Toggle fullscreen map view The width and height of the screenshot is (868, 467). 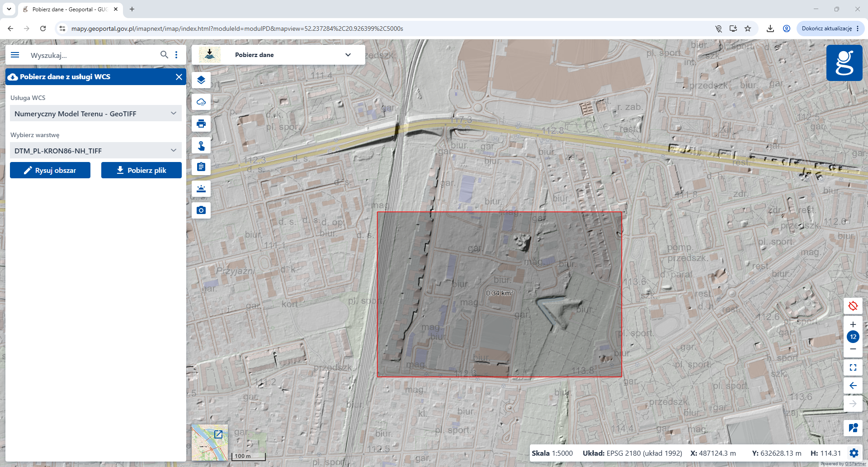[853, 367]
